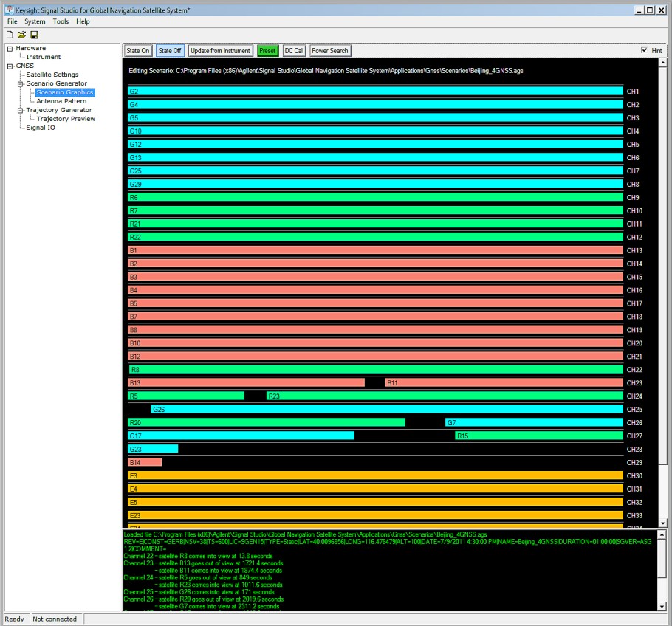The image size is (672, 626).
Task: Click the Save floppy disk icon
Action: click(35, 35)
